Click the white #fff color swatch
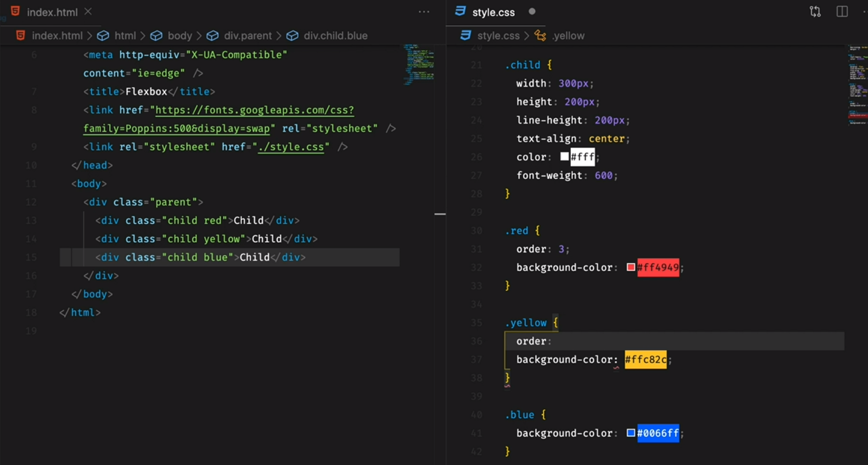868x465 pixels. (564, 156)
